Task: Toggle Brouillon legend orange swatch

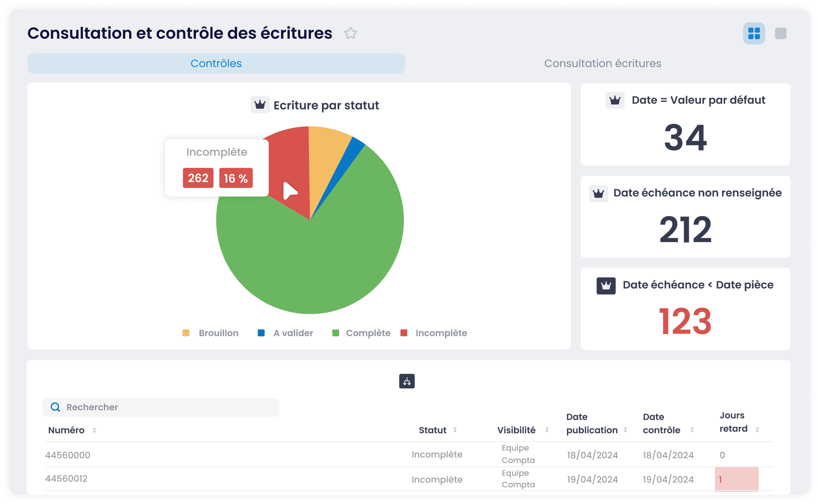Action: point(186,333)
